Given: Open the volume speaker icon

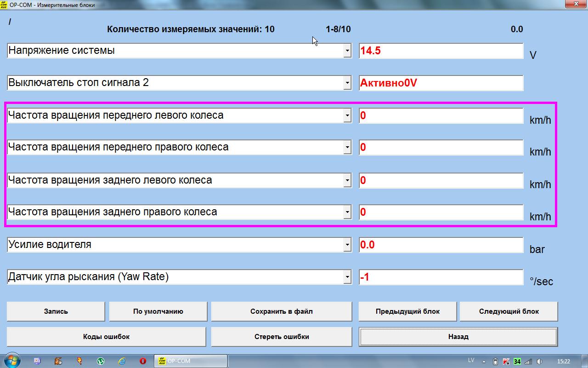Looking at the screenshot, I should [539, 361].
